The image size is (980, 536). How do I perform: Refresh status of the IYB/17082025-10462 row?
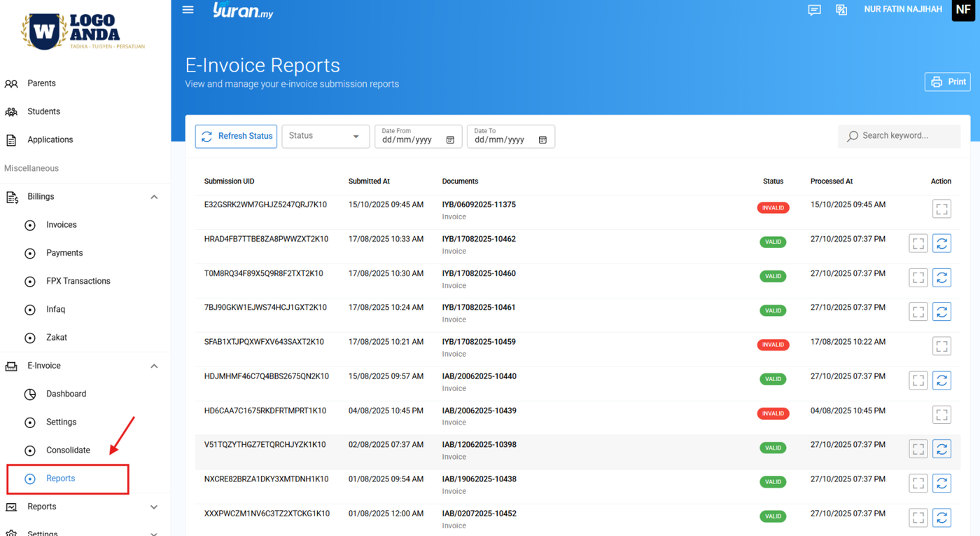click(x=941, y=243)
